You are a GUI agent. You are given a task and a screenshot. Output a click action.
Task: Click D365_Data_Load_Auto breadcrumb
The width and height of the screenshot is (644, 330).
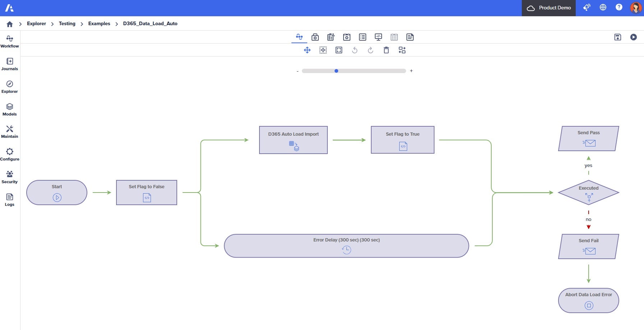pos(150,23)
